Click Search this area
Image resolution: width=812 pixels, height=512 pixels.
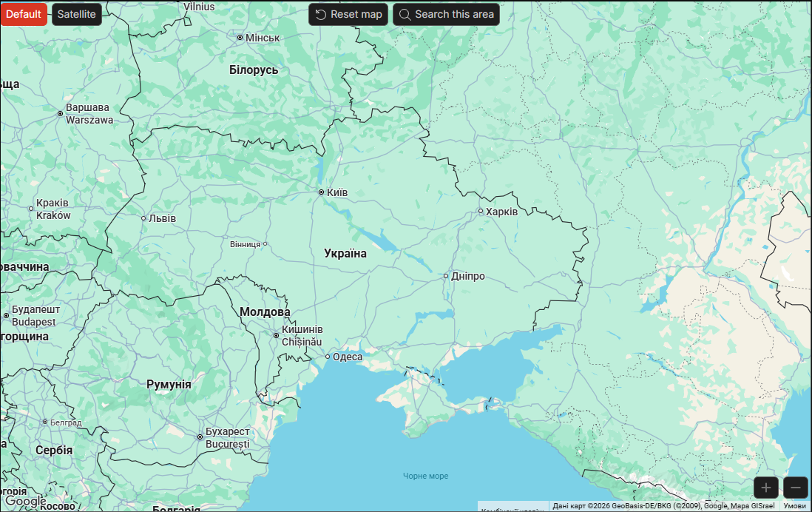(447, 15)
